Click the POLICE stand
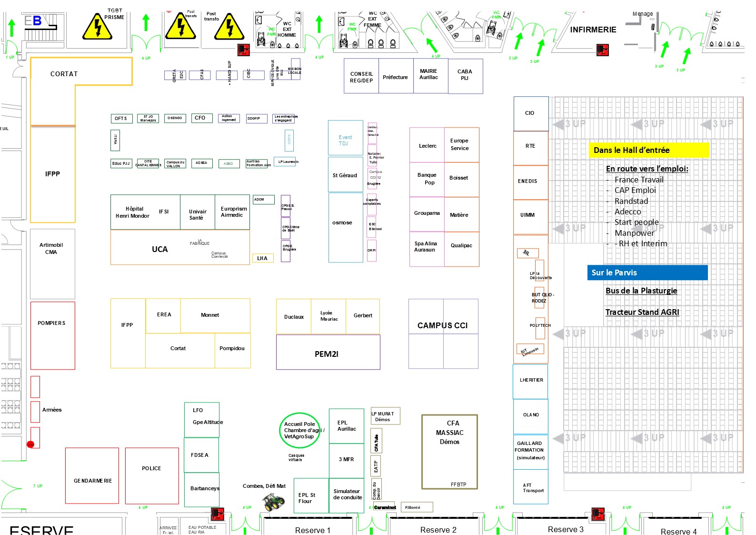Viewport: 756px width, 535px height. tap(152, 475)
